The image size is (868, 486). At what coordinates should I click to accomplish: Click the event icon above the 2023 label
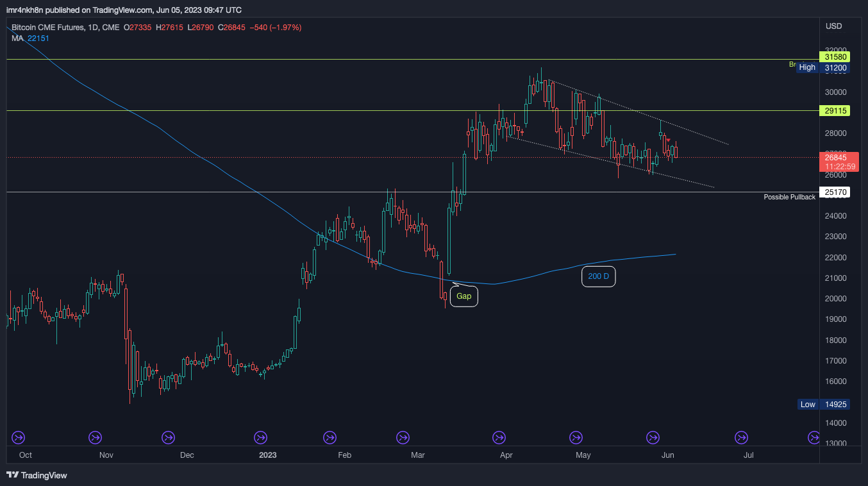point(261,437)
